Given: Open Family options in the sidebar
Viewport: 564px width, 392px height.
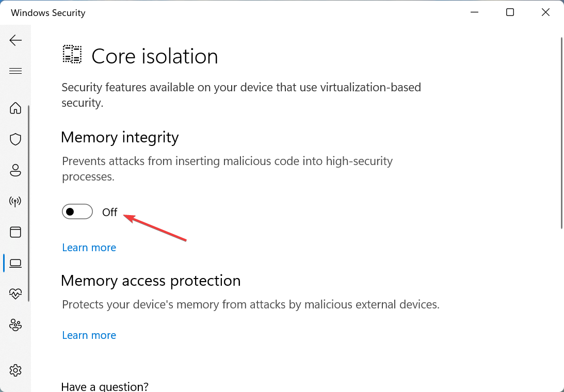Looking at the screenshot, I should pyautogui.click(x=15, y=325).
